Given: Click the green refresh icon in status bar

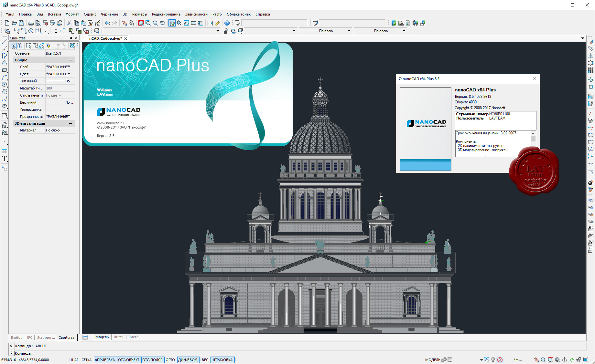Looking at the screenshot, I should pyautogui.click(x=572, y=360).
